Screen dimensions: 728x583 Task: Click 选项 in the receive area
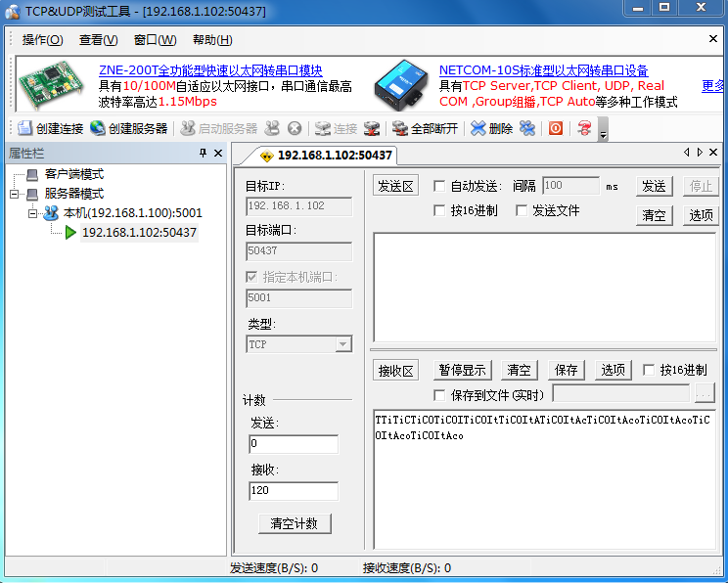coord(614,370)
